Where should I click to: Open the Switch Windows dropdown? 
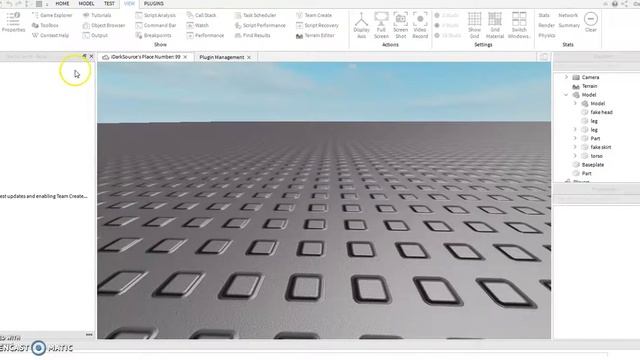click(x=519, y=25)
